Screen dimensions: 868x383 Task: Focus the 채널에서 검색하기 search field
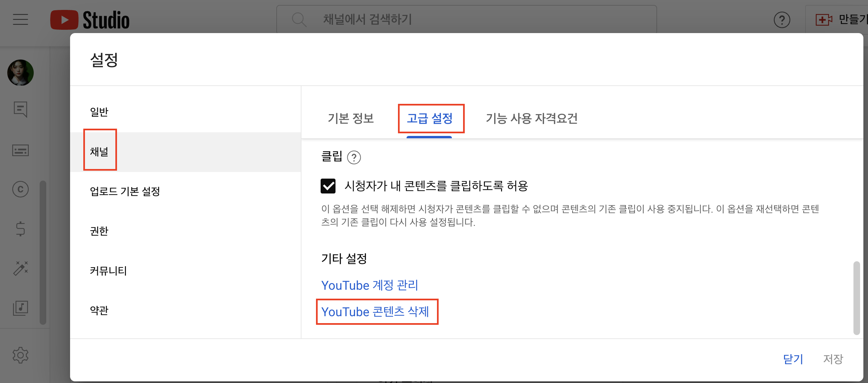point(466,19)
